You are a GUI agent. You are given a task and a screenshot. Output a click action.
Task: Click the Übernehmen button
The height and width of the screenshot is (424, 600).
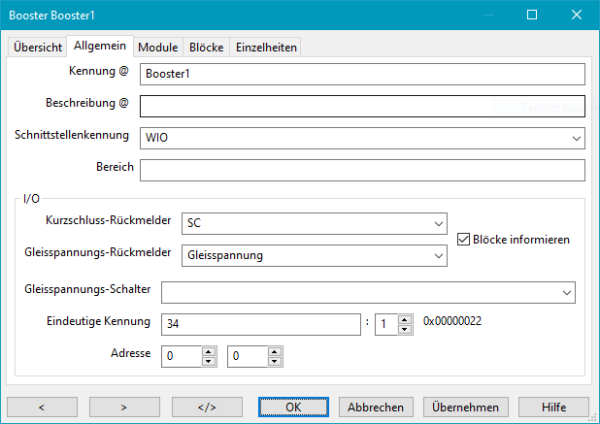(465, 407)
